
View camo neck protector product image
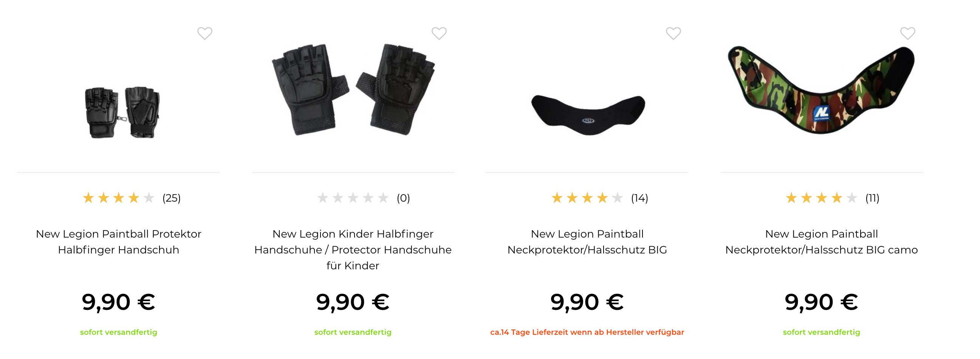click(821, 89)
